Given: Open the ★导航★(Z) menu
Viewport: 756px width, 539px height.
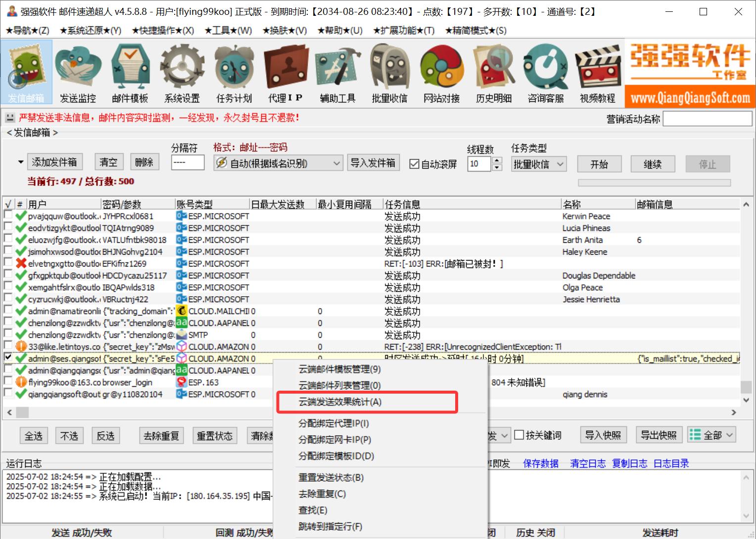Looking at the screenshot, I should tap(27, 31).
